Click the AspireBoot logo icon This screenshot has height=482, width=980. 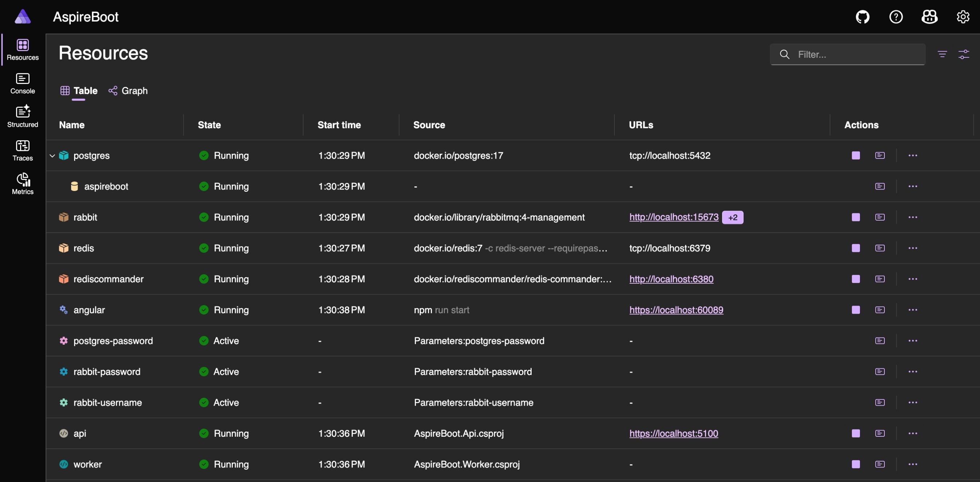click(23, 17)
